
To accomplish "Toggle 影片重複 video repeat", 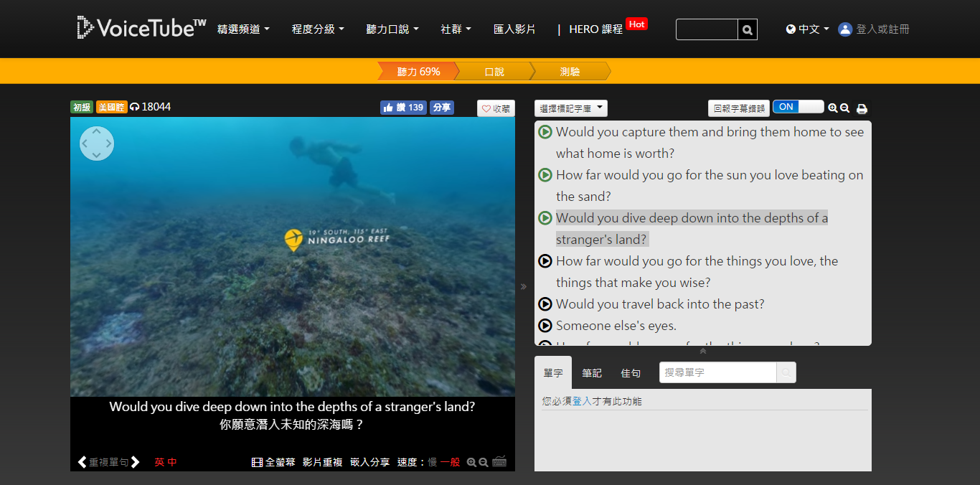I will [x=323, y=462].
